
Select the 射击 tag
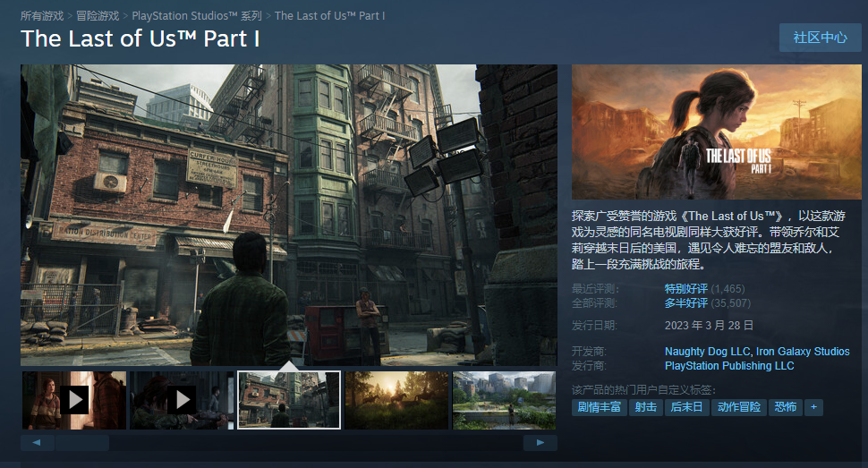645,407
